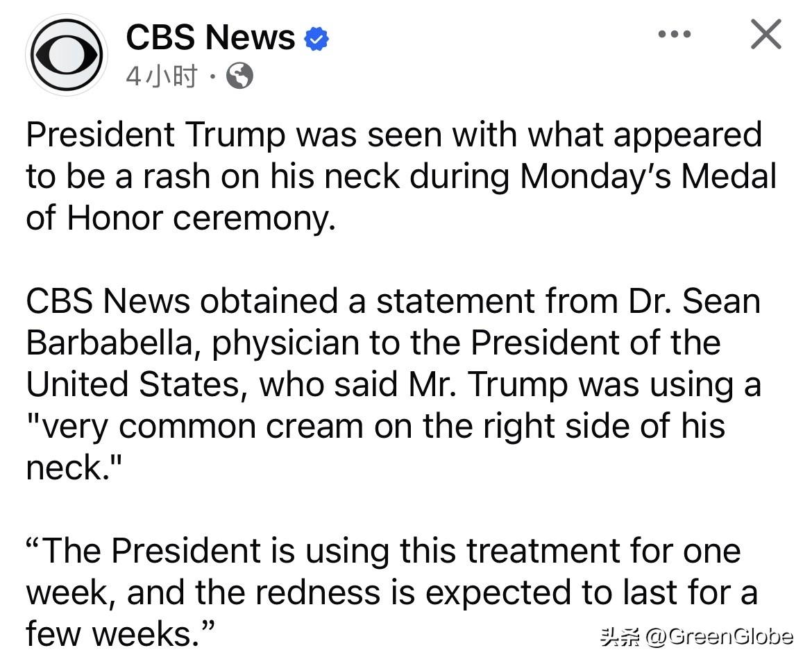
Task: Close the post with the X button
Action: tap(766, 34)
